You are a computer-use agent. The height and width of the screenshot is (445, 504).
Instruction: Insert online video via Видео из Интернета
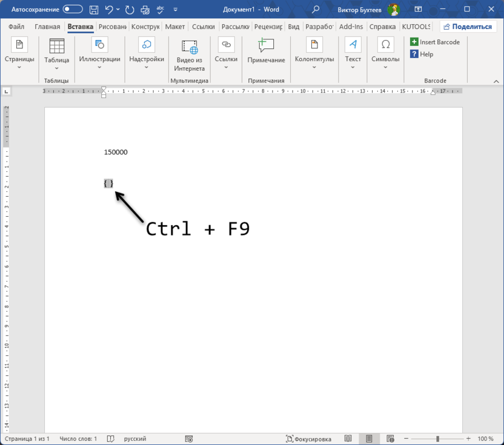tap(189, 54)
